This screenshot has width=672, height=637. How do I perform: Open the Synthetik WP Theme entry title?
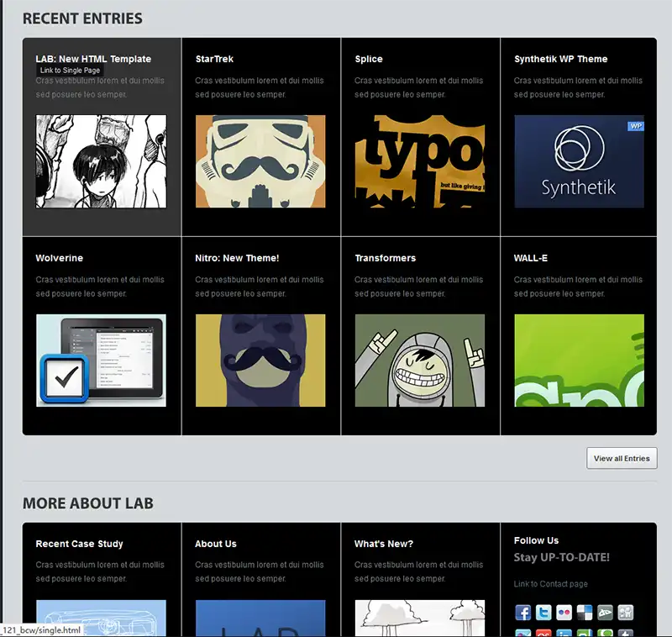560,59
